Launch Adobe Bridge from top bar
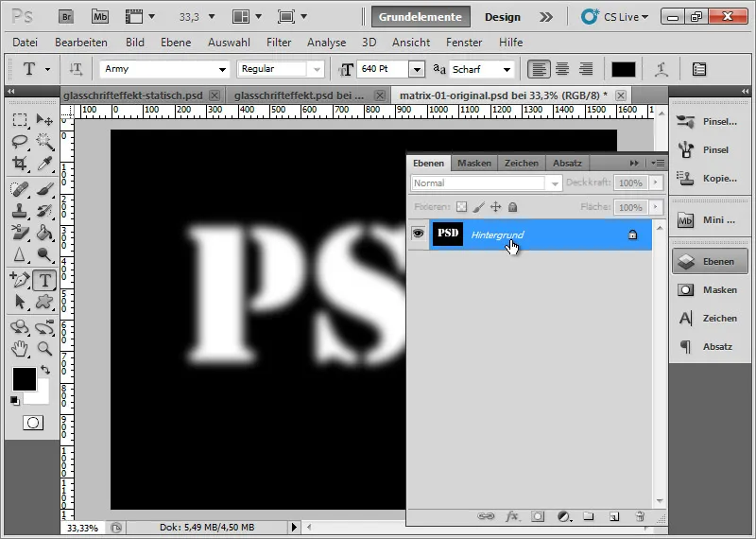 (66, 17)
